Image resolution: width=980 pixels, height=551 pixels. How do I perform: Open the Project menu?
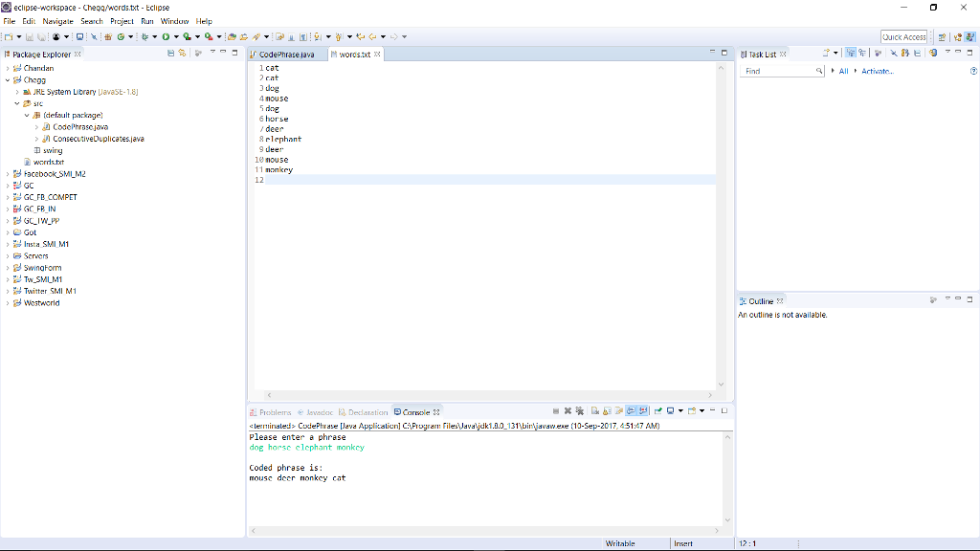point(122,21)
